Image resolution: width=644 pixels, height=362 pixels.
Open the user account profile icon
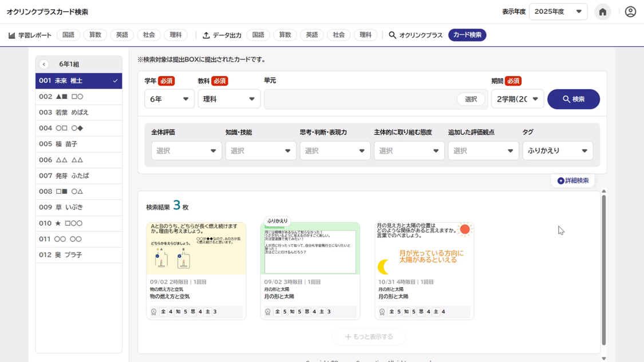[x=630, y=12]
